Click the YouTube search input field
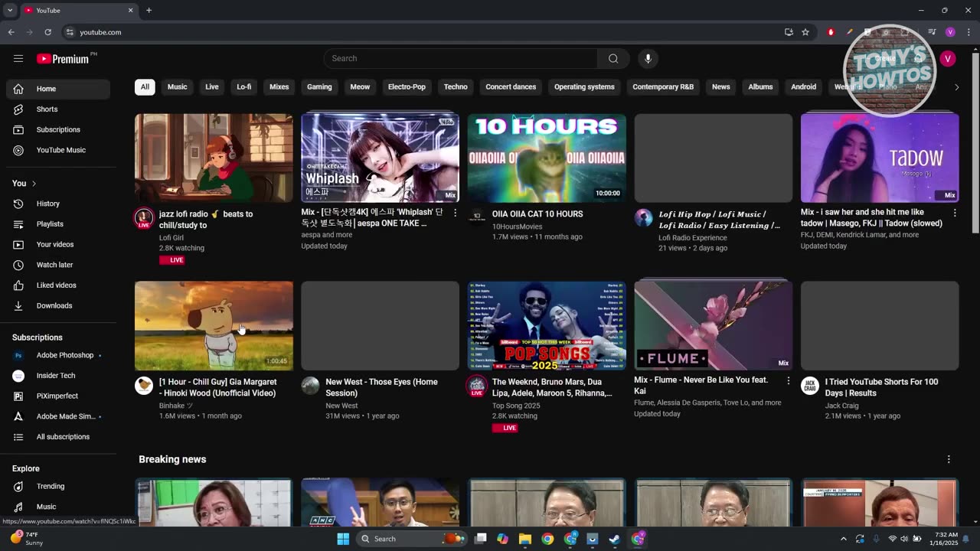The image size is (980, 551). pyautogui.click(x=461, y=58)
